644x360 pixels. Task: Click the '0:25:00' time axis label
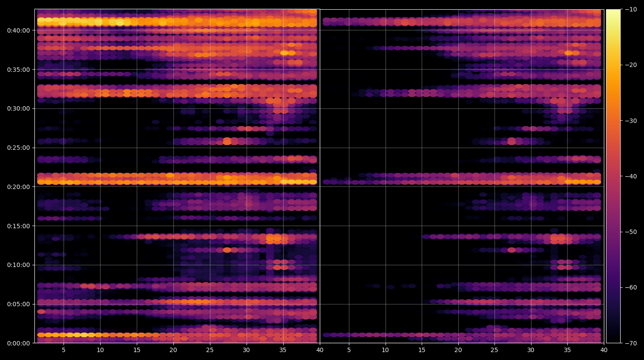coord(18,148)
